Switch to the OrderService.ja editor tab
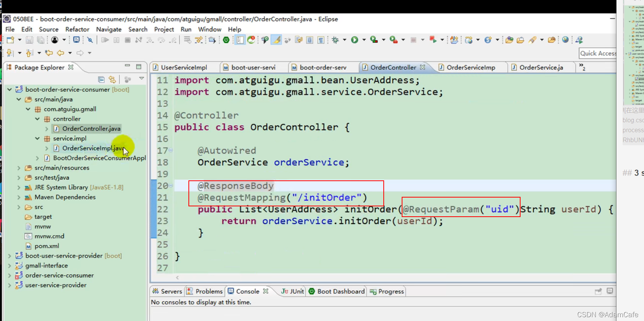 pyautogui.click(x=541, y=67)
